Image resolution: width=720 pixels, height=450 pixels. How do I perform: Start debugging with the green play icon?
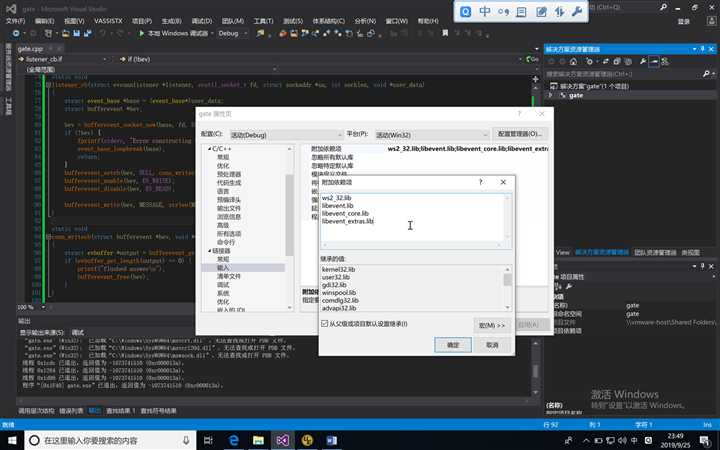141,33
